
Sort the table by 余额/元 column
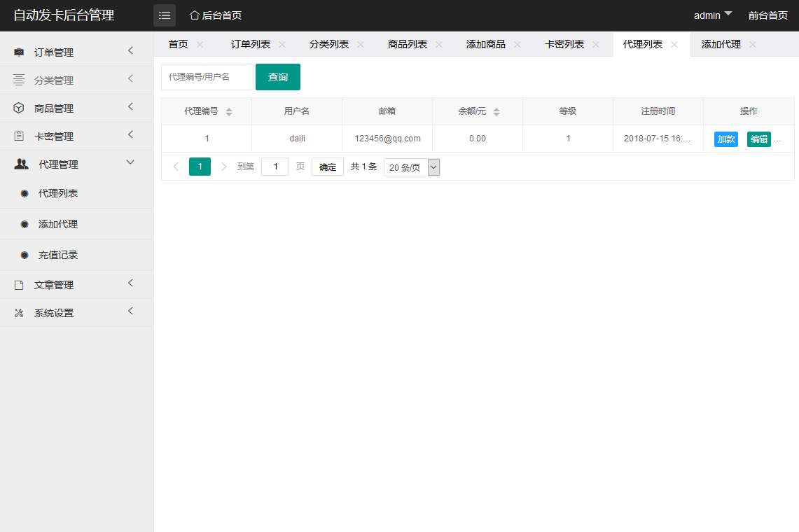496,111
